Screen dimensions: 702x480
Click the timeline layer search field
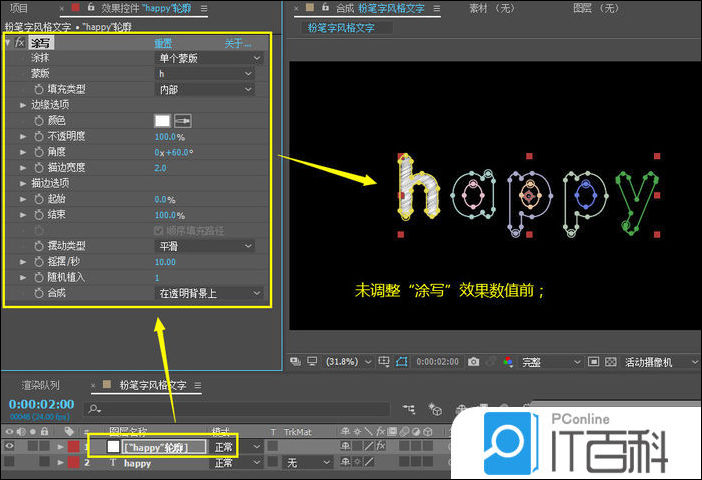pos(236,409)
